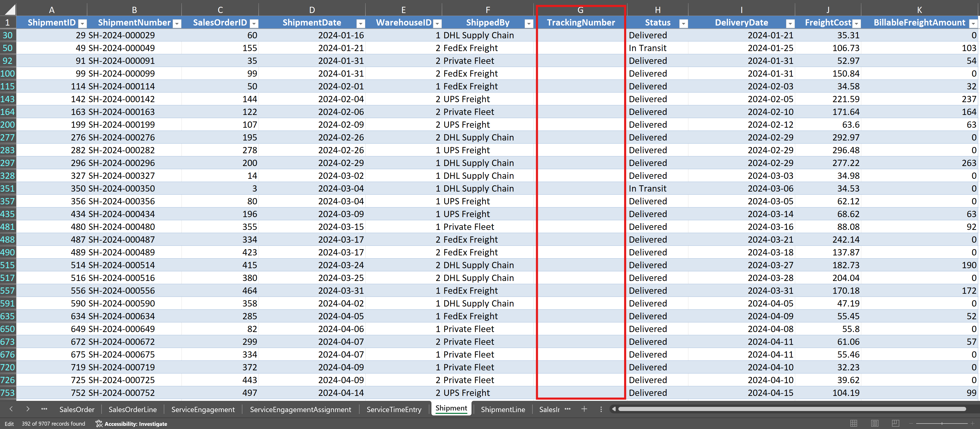Click the TrackingNumber header cell

[x=581, y=22]
